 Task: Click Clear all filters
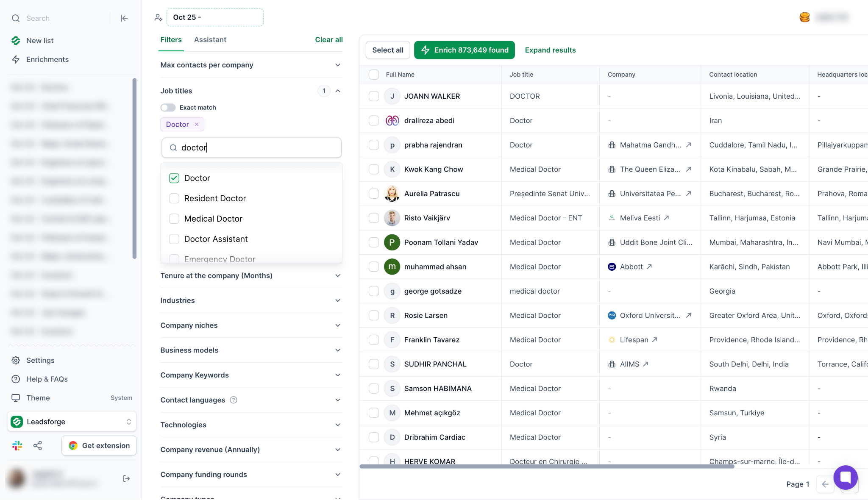329,39
